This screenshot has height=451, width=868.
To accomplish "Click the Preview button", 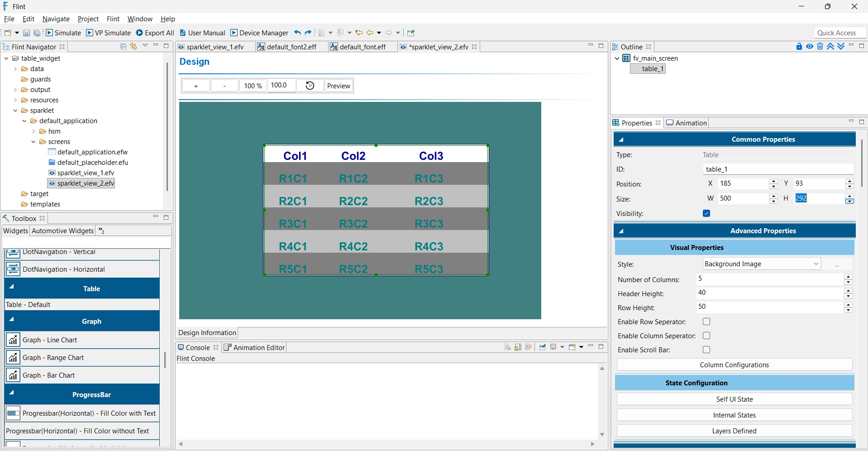I will pos(339,86).
